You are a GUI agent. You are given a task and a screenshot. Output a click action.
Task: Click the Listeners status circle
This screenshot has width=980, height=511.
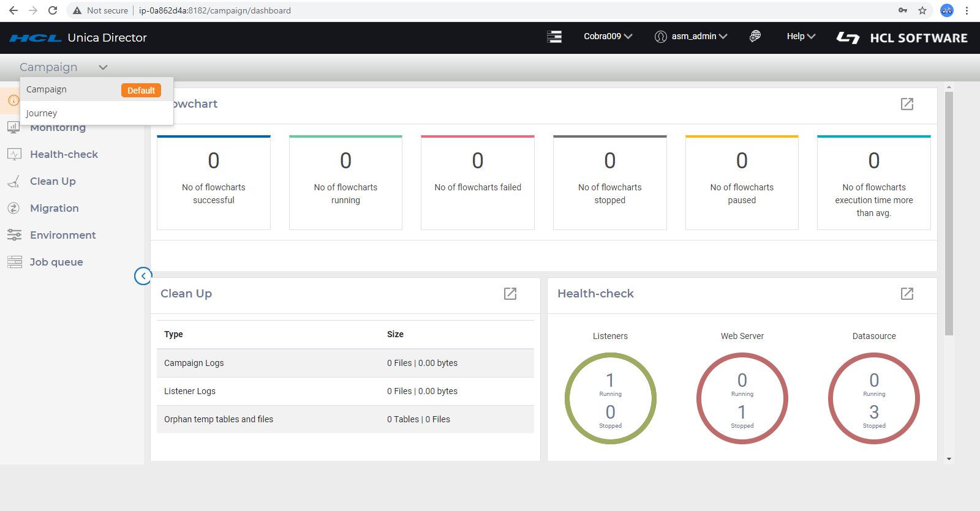[x=610, y=398]
